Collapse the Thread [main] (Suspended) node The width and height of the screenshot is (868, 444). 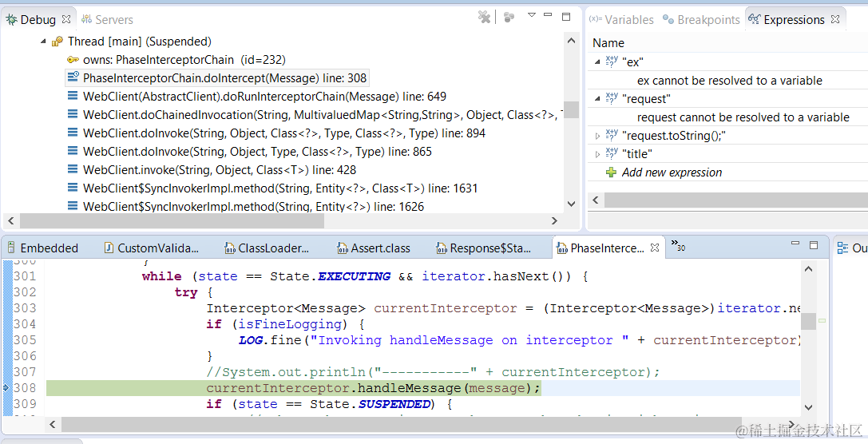pyautogui.click(x=43, y=42)
